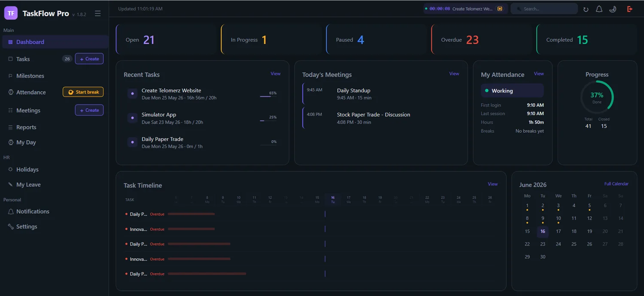Click status icon of Daily Paper Trade task
Screen dimensions: 644x296
132,142
